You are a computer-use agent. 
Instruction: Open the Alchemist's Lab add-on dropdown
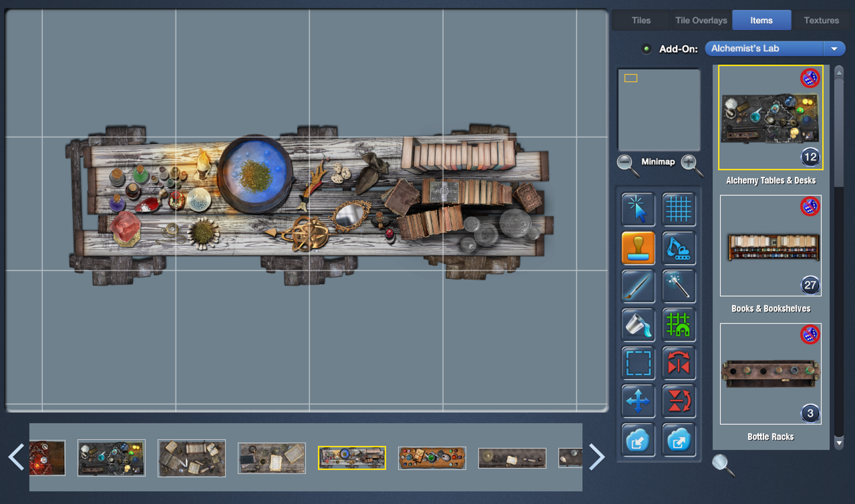point(775,49)
